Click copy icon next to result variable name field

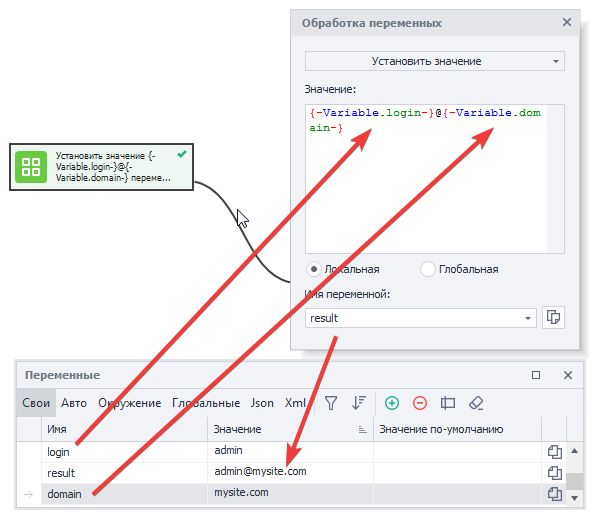(553, 317)
